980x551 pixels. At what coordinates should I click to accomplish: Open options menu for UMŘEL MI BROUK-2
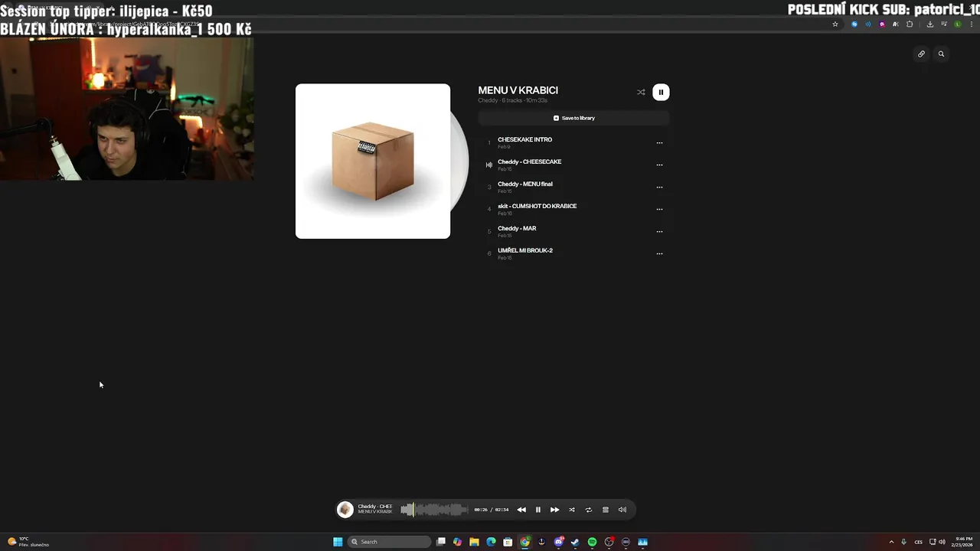click(659, 253)
